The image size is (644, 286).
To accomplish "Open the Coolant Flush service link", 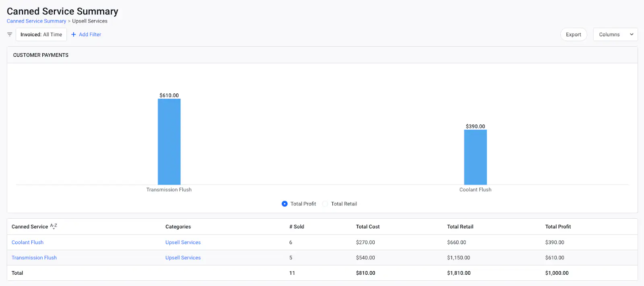I will (x=27, y=242).
